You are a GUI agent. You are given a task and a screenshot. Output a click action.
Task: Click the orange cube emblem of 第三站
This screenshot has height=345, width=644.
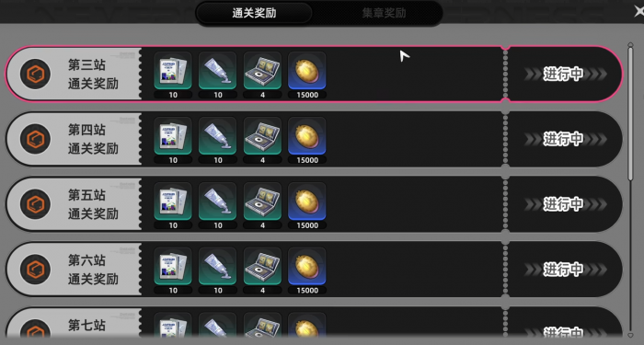pos(35,74)
